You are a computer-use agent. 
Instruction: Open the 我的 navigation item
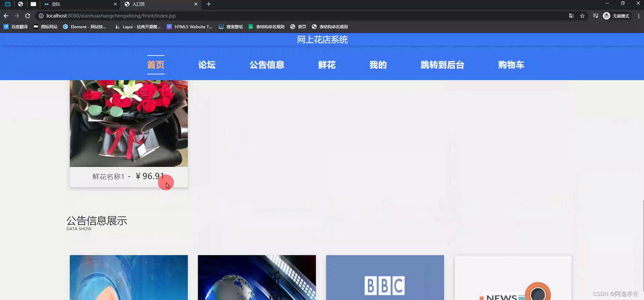pyautogui.click(x=378, y=65)
